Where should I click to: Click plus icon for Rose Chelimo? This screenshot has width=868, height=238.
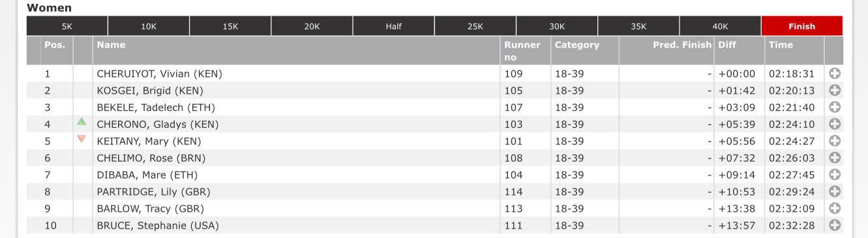tap(834, 158)
